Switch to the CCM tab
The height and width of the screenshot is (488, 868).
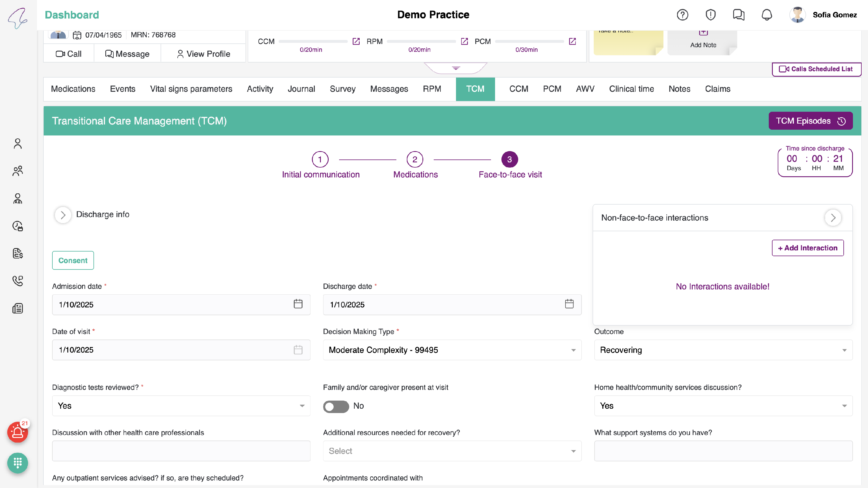518,89
